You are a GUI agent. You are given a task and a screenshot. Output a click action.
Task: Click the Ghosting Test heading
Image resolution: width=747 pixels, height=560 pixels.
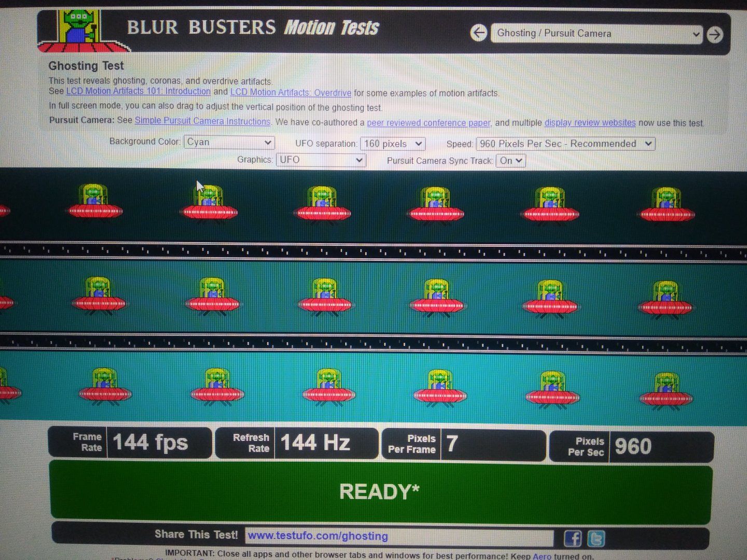tap(86, 66)
